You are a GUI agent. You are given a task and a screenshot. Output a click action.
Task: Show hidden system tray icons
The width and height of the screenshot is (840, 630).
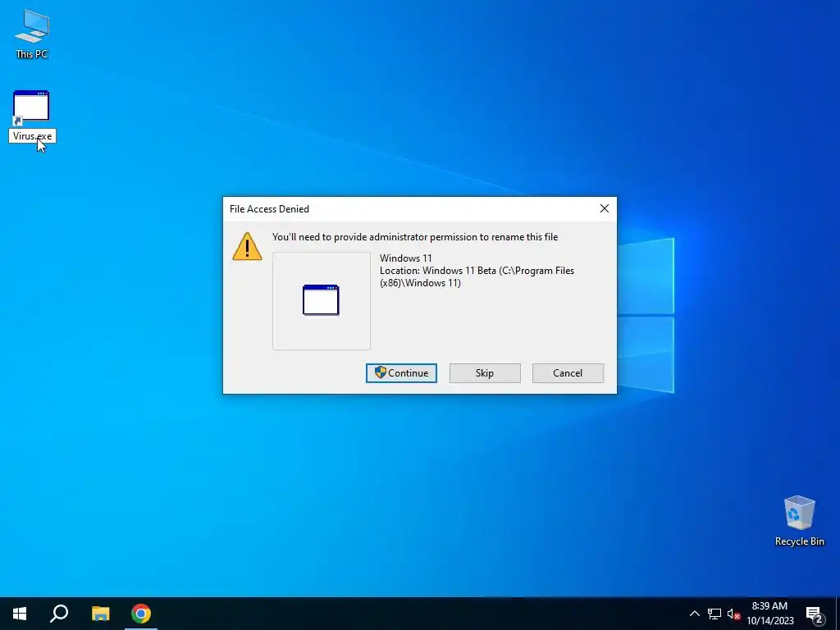point(694,614)
